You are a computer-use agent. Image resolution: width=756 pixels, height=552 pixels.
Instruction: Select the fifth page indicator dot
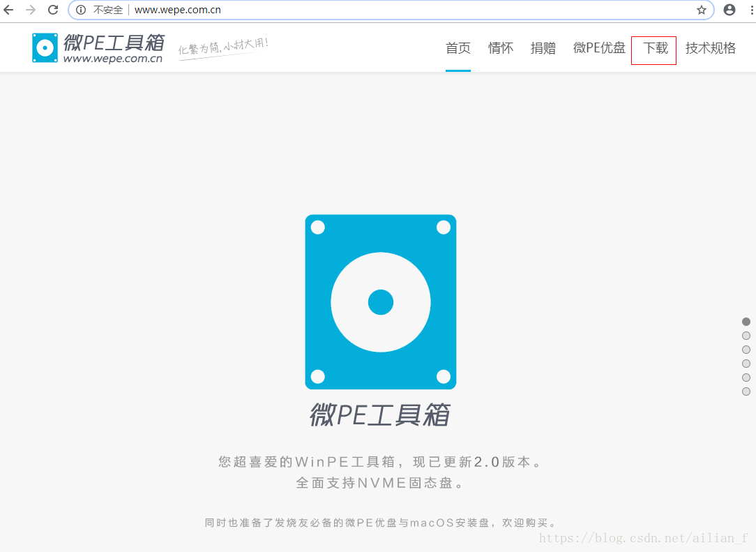coord(746,378)
